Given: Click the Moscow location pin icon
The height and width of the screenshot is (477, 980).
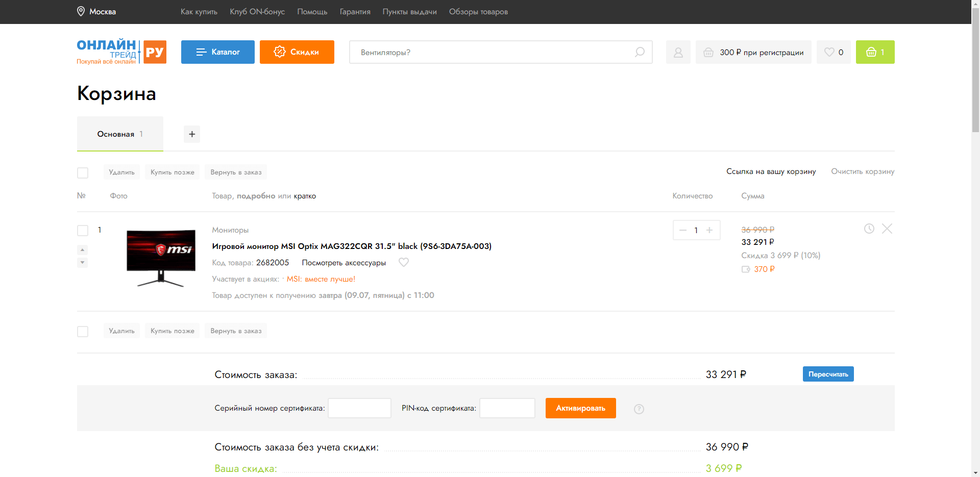Looking at the screenshot, I should 81,11.
